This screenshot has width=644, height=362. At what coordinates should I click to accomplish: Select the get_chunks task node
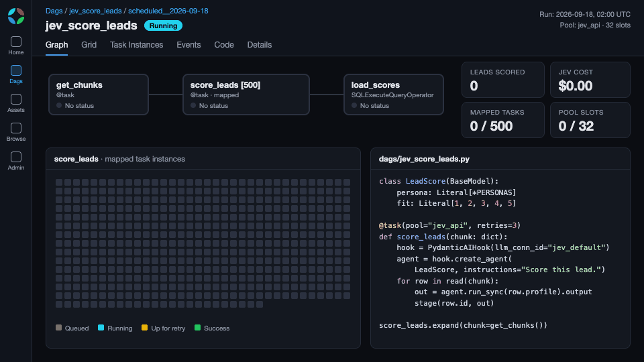(x=99, y=95)
